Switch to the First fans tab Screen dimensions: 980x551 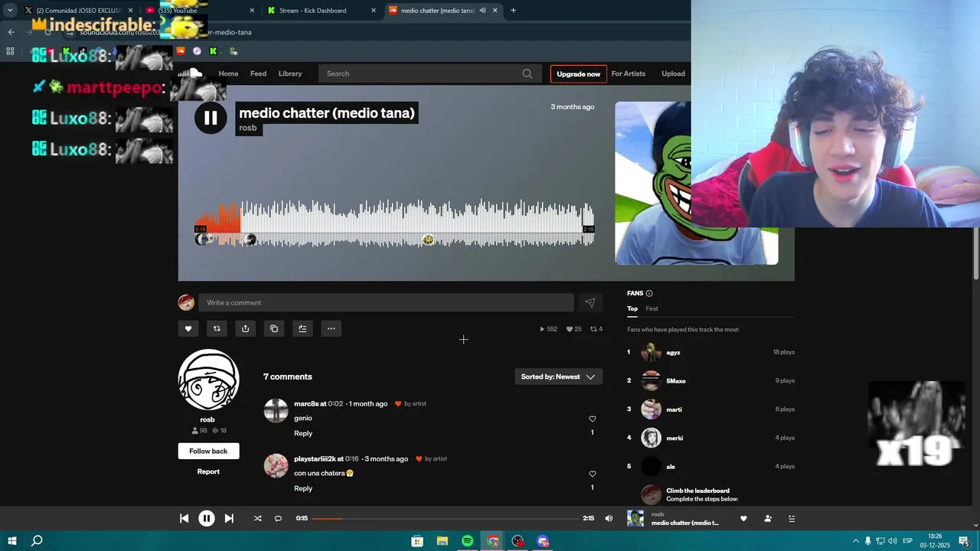pos(652,309)
